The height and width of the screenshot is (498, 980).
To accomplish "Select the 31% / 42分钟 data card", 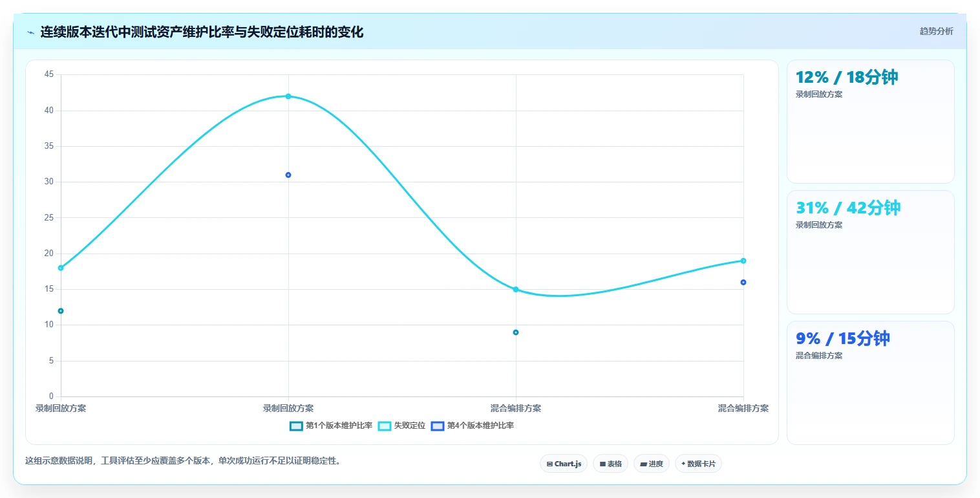I will pos(870,252).
